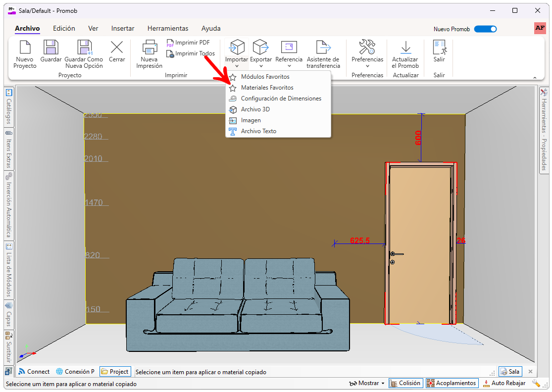Start a Nueva Impresión
The height and width of the screenshot is (392, 552).
(149, 48)
